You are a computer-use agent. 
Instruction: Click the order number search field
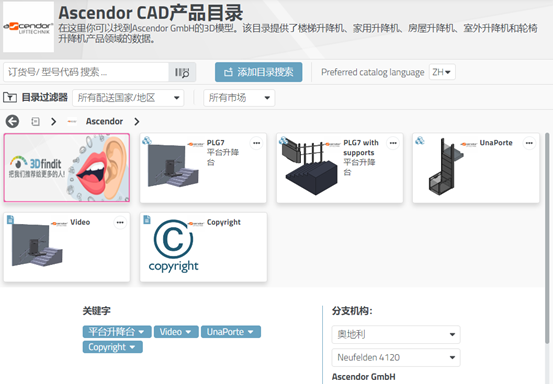[x=86, y=72]
